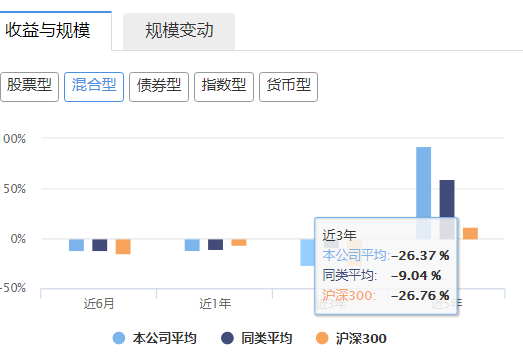Click the 50% y-axis label
This screenshot has height=364, width=523.
pos(15,189)
